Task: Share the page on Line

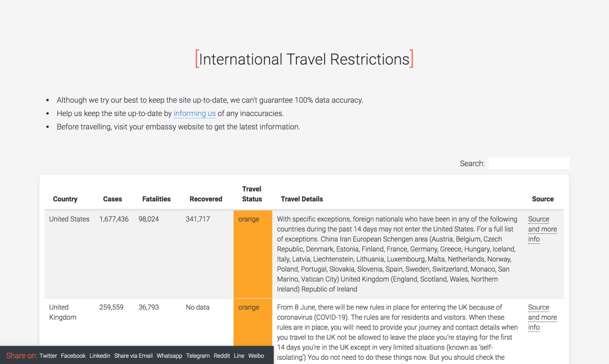Action: click(x=239, y=356)
